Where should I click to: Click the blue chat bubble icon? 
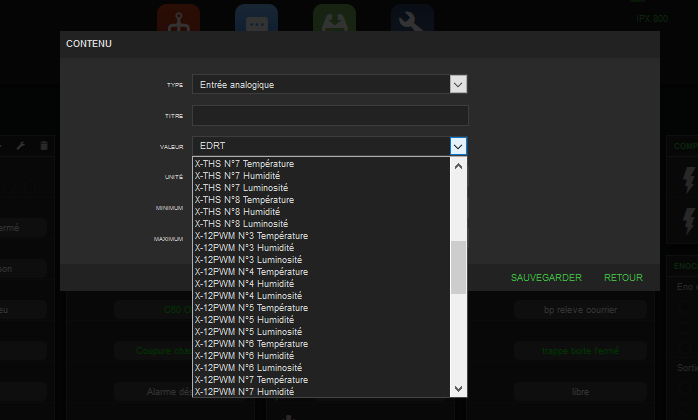[256, 18]
